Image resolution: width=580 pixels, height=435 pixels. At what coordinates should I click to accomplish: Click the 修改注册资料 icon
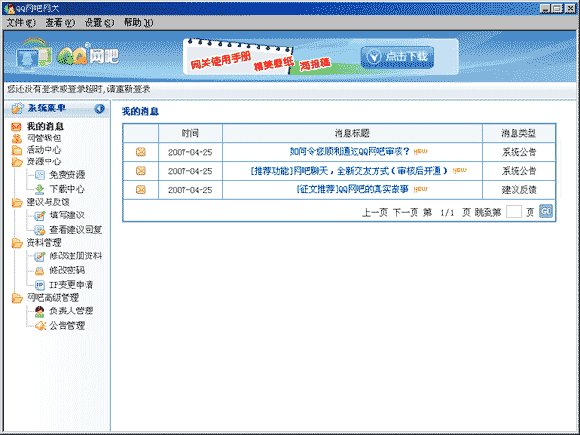(40, 256)
